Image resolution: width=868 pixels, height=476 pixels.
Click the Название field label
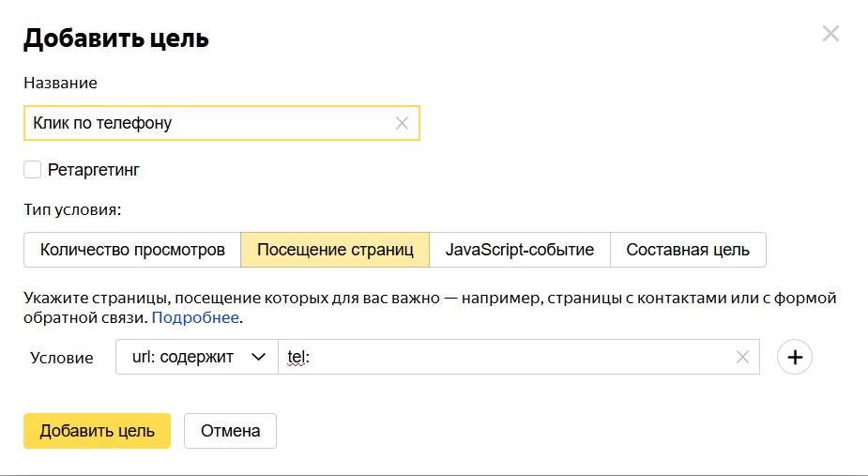pos(60,83)
